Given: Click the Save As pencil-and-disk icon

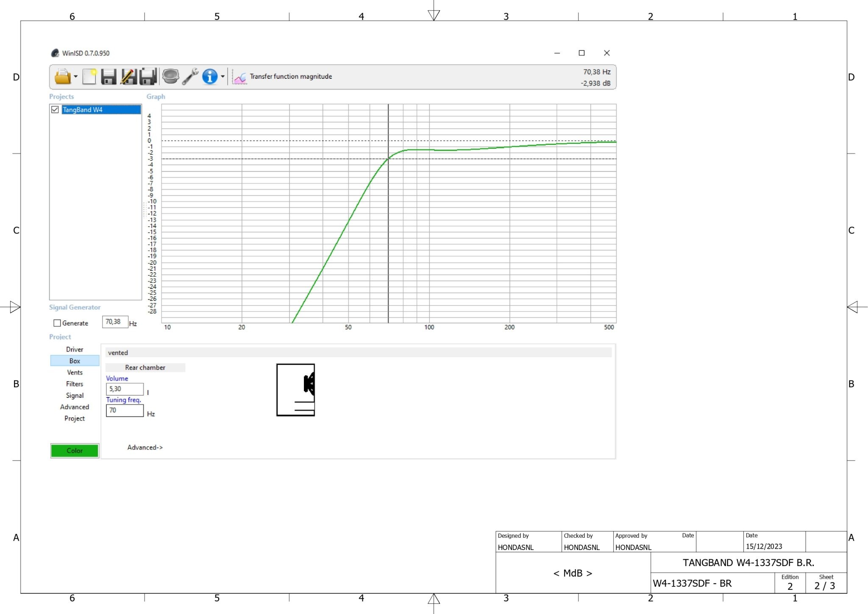Looking at the screenshot, I should click(x=128, y=77).
